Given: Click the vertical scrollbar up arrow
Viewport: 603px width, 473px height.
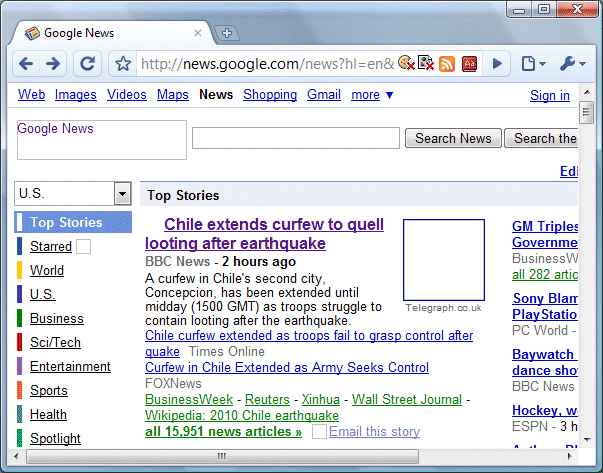Looking at the screenshot, I should 587,92.
